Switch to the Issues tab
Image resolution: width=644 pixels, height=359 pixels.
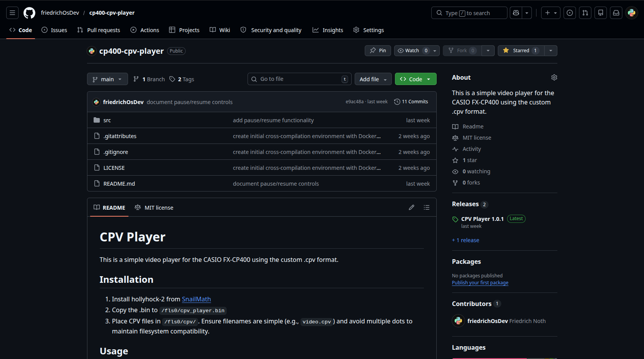point(54,30)
